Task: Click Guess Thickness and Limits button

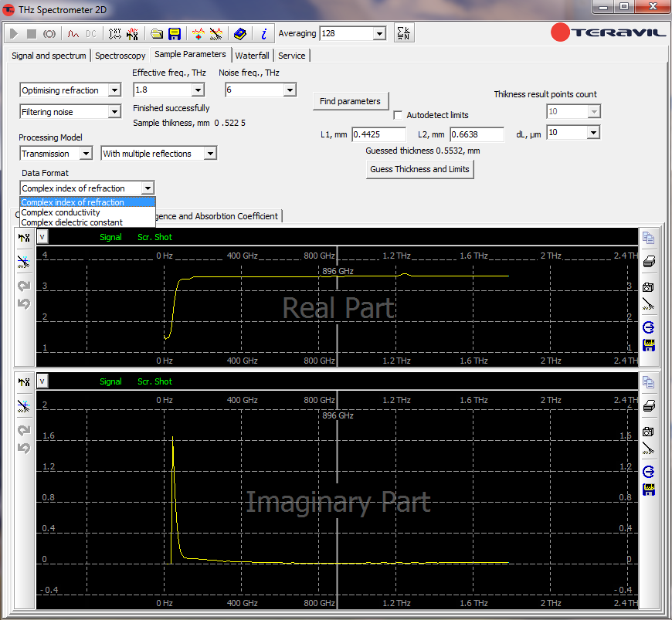Action: 419,169
